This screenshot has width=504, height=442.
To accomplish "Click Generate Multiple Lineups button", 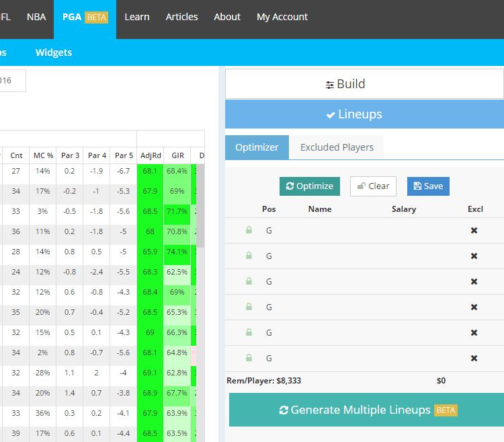I will [x=367, y=410].
